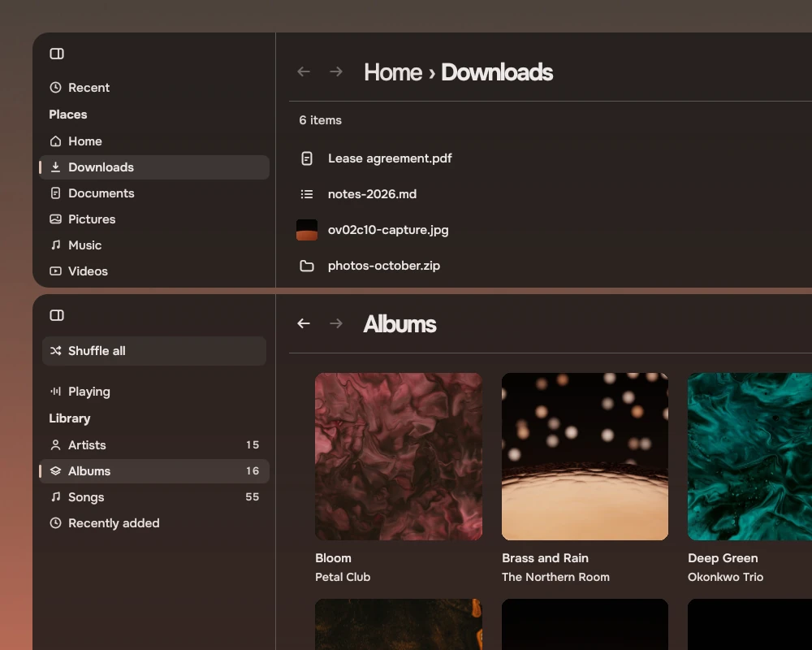Click the Deep Green album title
The height and width of the screenshot is (650, 812).
723,558
